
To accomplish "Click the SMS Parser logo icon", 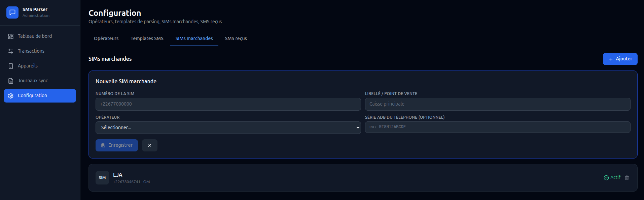I will (12, 12).
